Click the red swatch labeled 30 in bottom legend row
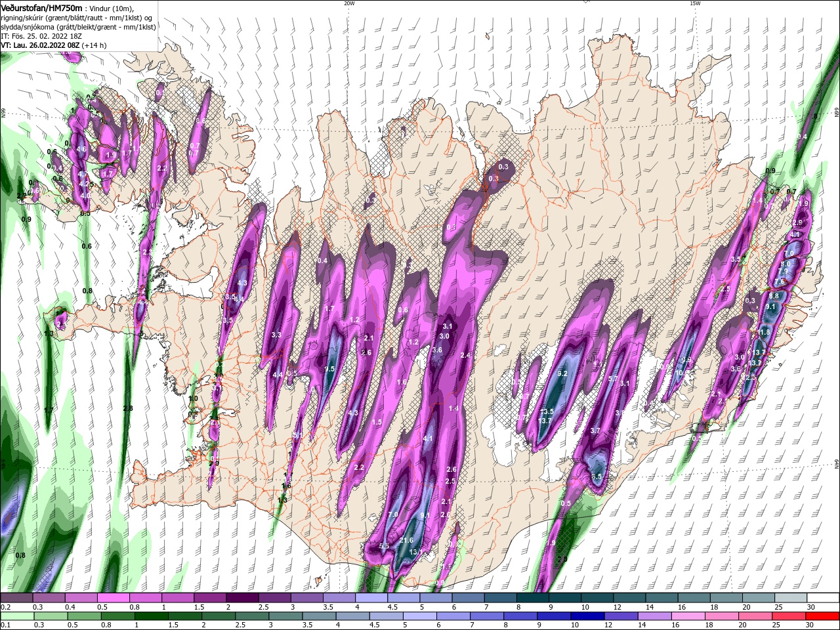Screen dimensions: 840x630 (823, 616)
